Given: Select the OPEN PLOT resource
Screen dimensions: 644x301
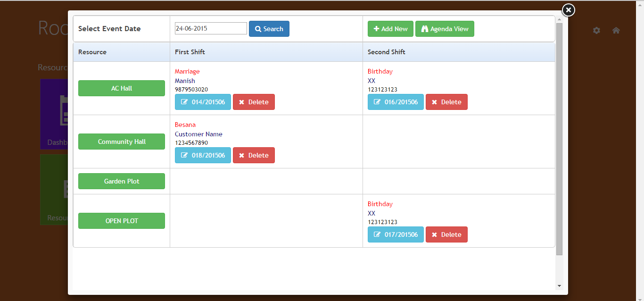Looking at the screenshot, I should click(x=122, y=221).
